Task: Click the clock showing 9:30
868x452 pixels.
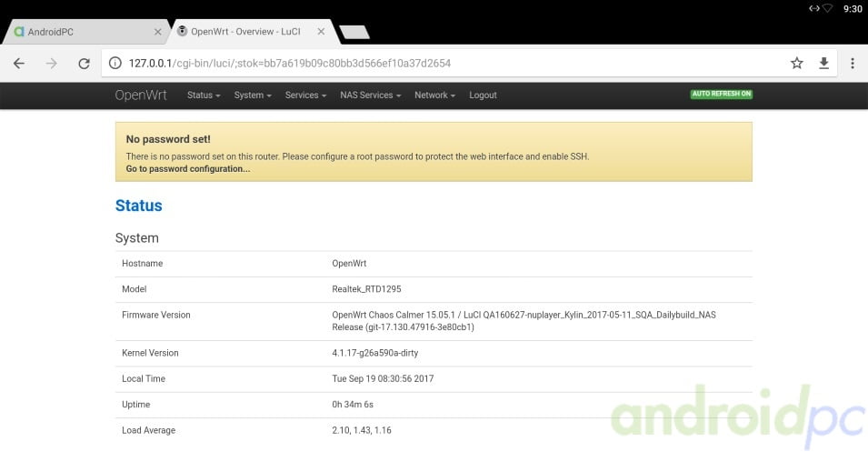Action: pyautogui.click(x=853, y=8)
